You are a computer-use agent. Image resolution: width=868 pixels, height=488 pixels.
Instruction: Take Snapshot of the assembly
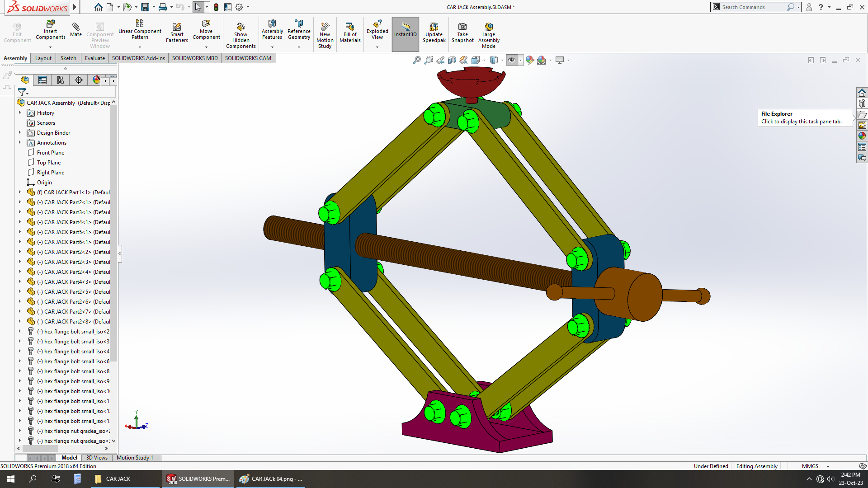click(462, 32)
